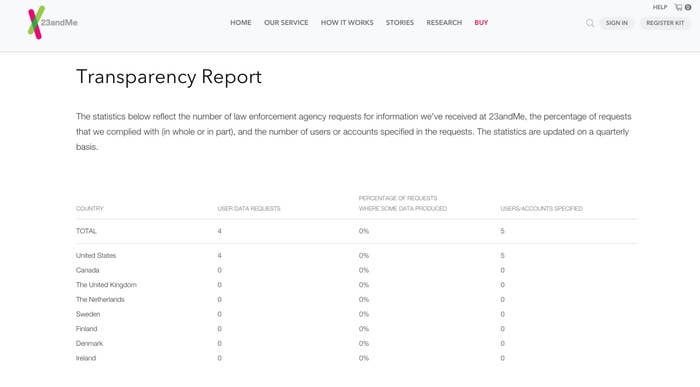This screenshot has height=387, width=700.
Task: Open the RESEARCH navigation link
Action: 444,22
